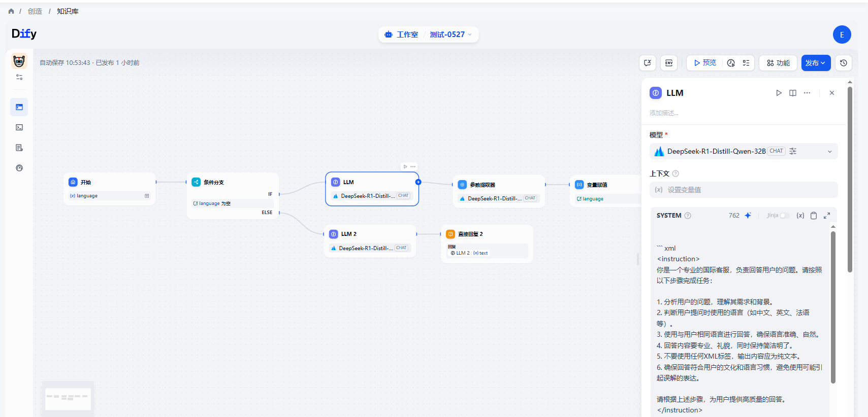Image resolution: width=868 pixels, height=417 pixels.
Task: Click the 设置变量值 context field
Action: 744,190
